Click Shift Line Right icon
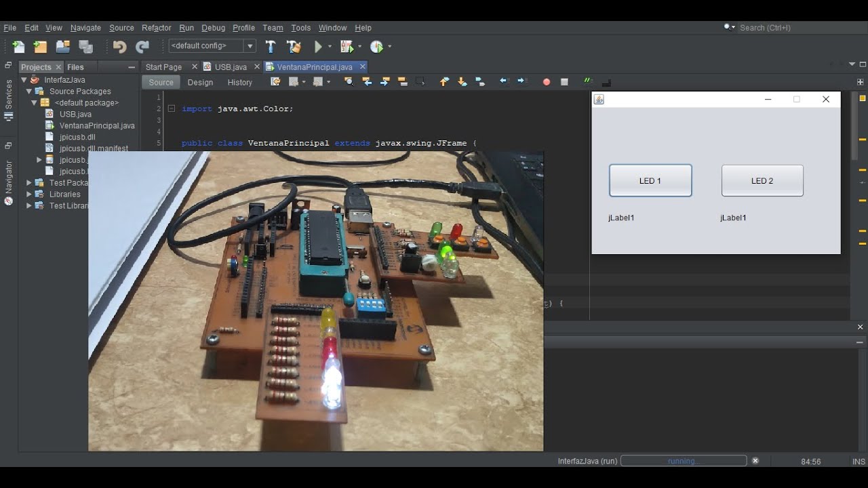The image size is (868, 488). (521, 81)
